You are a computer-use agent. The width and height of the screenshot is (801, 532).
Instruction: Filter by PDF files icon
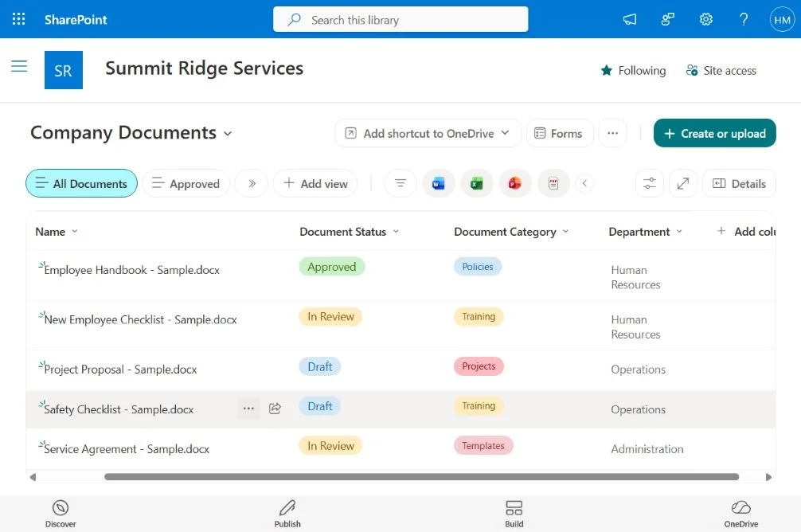tap(553, 183)
